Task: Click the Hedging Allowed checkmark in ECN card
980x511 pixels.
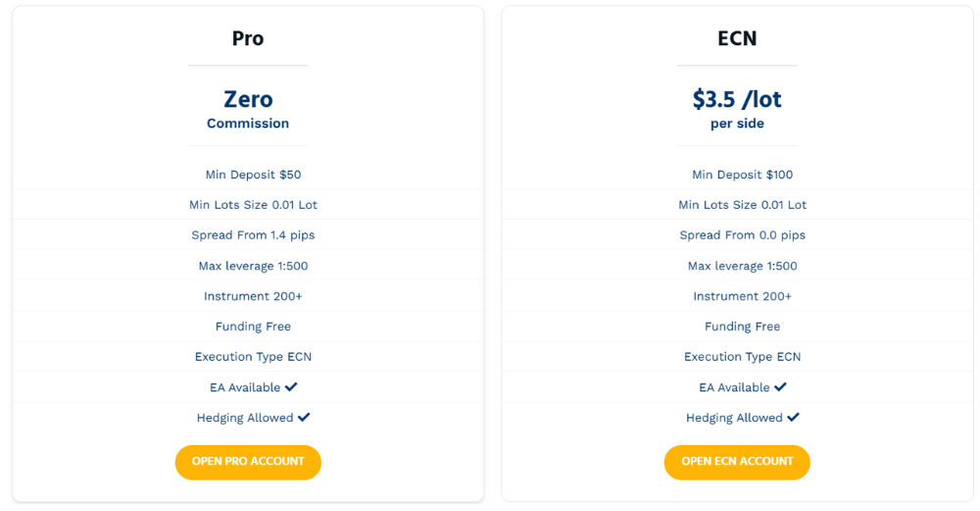Action: coord(793,418)
